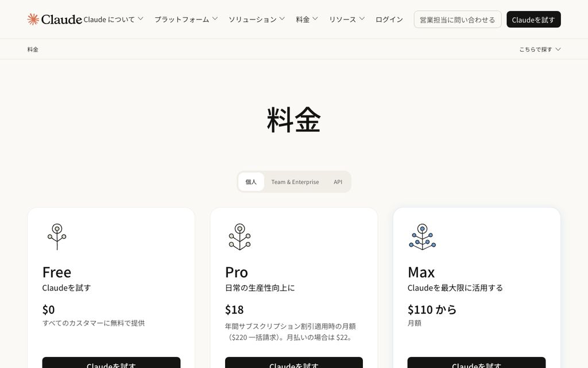The width and height of the screenshot is (588, 368).
Task: Click the large 料金 page heading
Action: (x=294, y=120)
